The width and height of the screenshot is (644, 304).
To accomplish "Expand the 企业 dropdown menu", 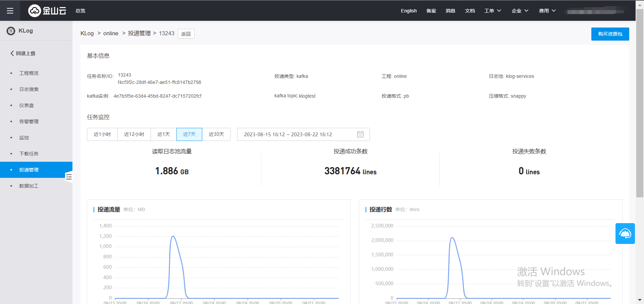I will coord(520,11).
